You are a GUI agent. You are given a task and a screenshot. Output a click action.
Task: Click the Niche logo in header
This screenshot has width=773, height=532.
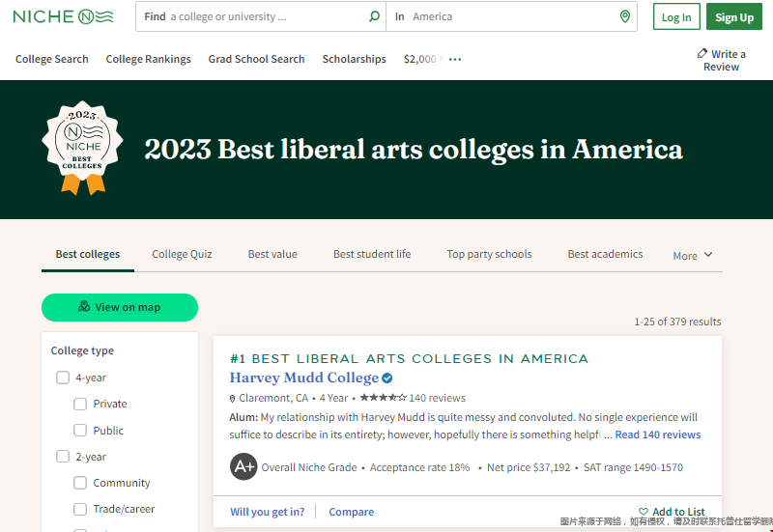point(62,16)
